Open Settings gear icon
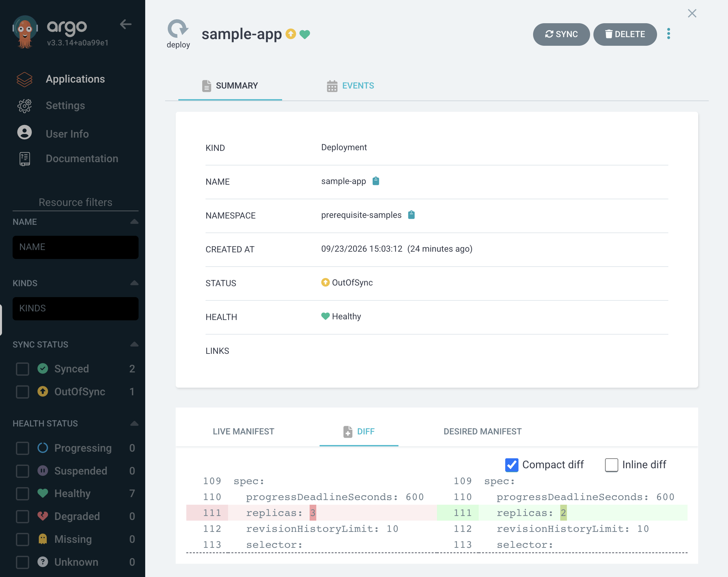Screen dimensions: 728x577 point(25,106)
